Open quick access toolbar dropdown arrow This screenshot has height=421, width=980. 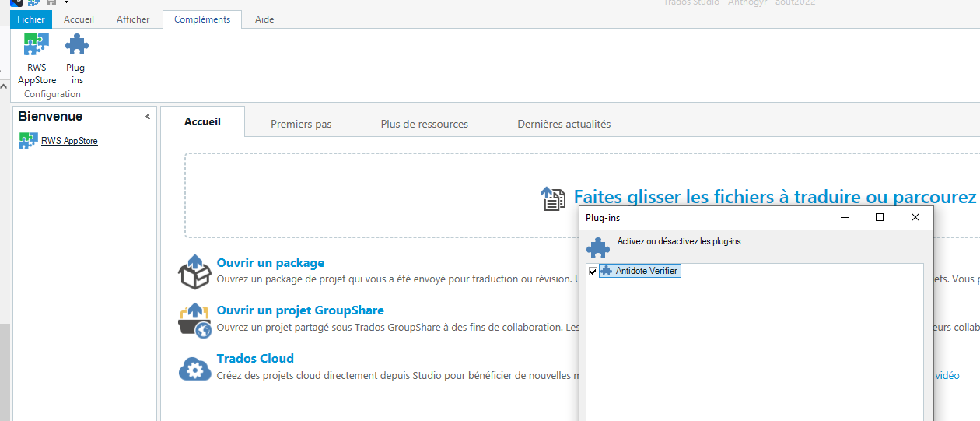tap(66, 3)
